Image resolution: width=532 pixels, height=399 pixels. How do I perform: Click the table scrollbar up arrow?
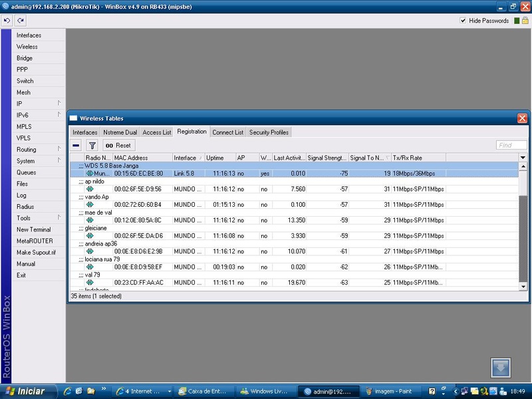(523, 166)
